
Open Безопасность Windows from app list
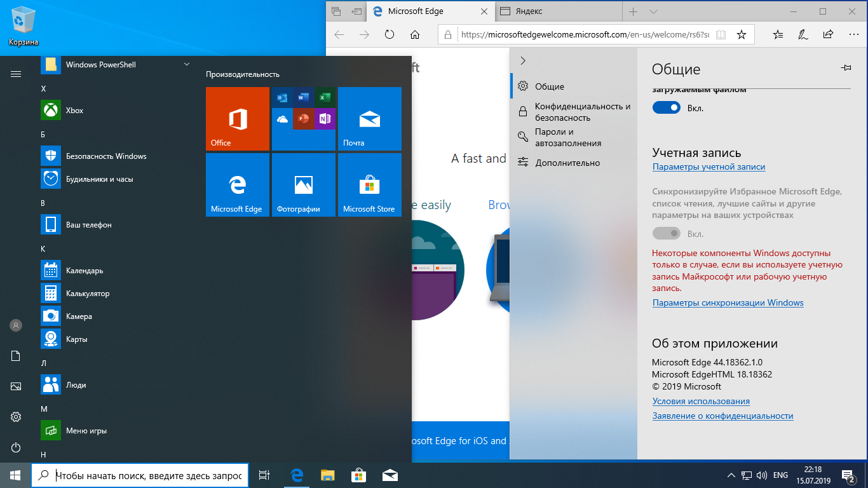114,156
